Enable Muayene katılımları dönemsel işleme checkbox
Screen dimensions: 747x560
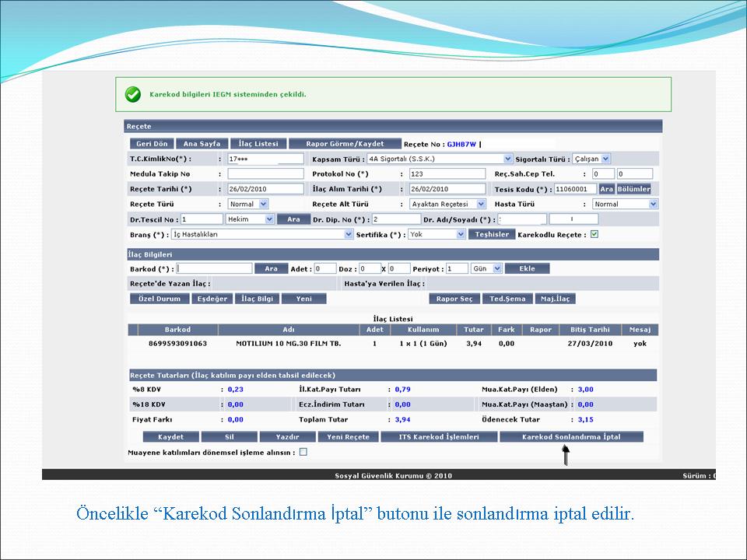tap(303, 452)
